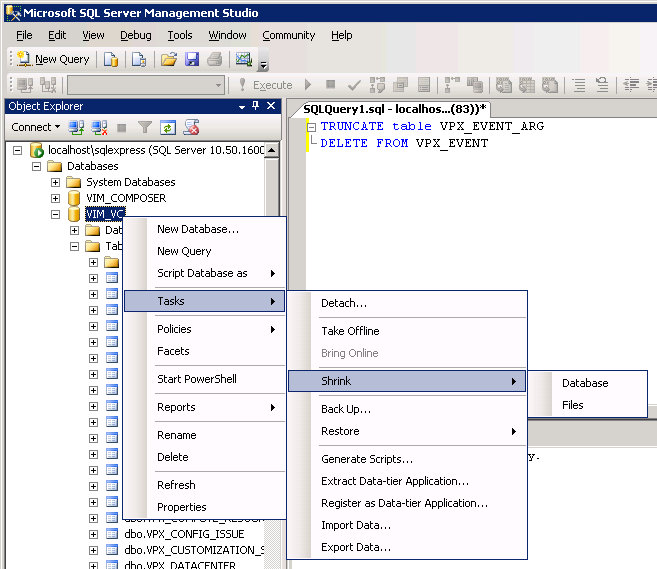The image size is (657, 569).
Task: Expand the dbo.VPX_CONFIG_ISSUE table node
Action: point(93,534)
